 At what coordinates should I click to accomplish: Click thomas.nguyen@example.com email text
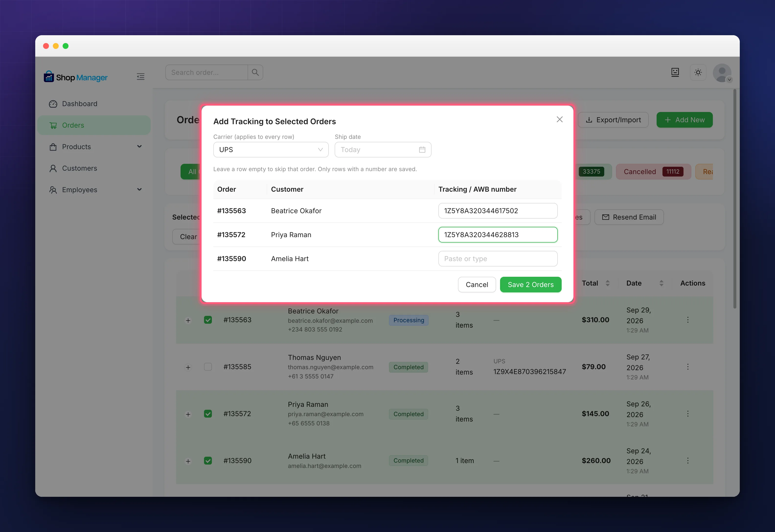click(330, 367)
